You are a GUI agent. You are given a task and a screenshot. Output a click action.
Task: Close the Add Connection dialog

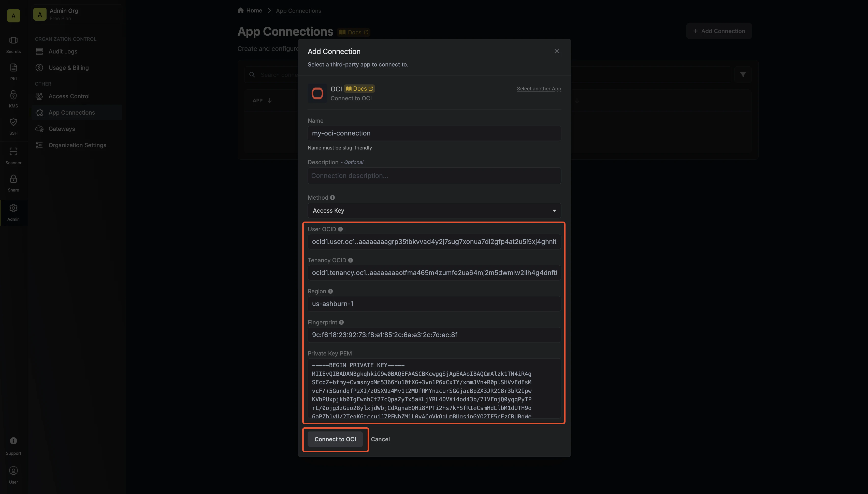[557, 51]
